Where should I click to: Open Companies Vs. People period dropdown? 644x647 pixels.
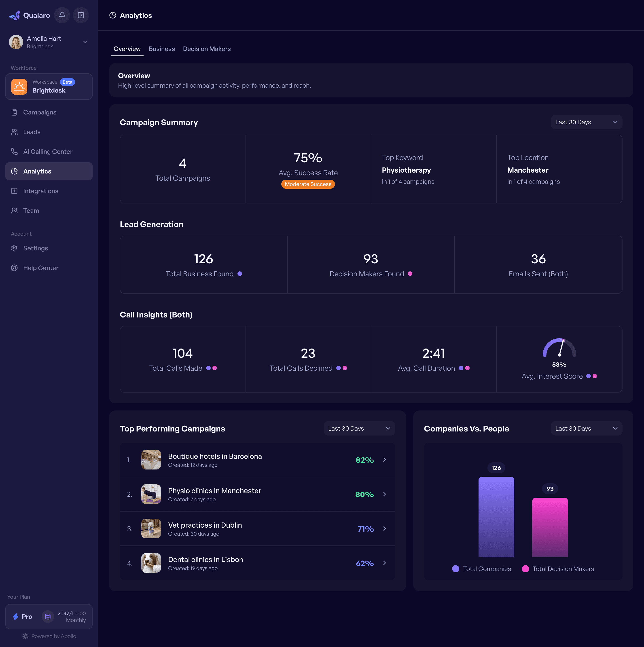point(586,428)
